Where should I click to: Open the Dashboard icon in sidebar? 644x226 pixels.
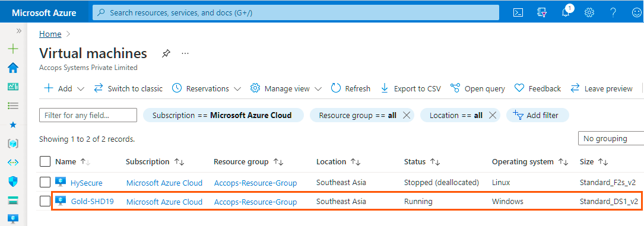(13, 87)
